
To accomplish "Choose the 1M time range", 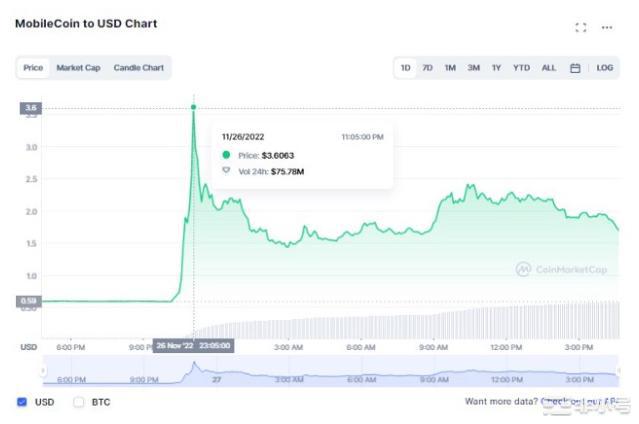I will point(450,68).
